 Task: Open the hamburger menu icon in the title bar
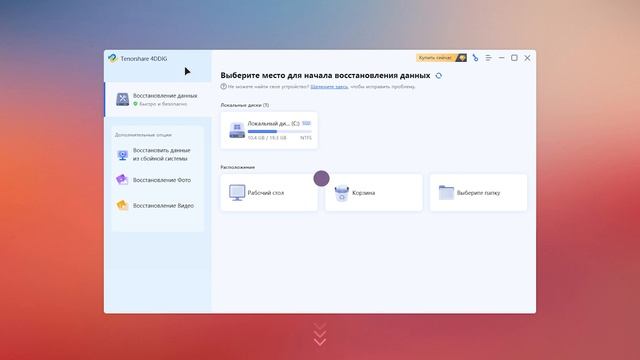click(489, 58)
